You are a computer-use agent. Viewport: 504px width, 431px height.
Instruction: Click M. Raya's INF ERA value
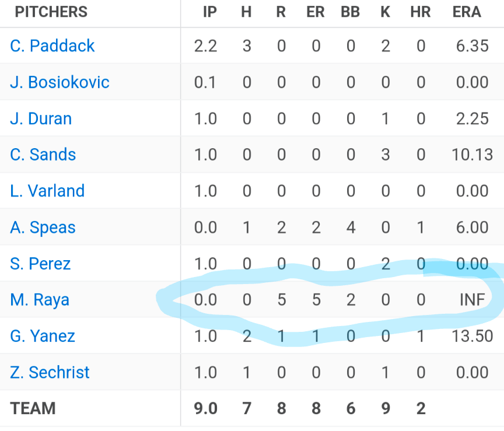472,300
